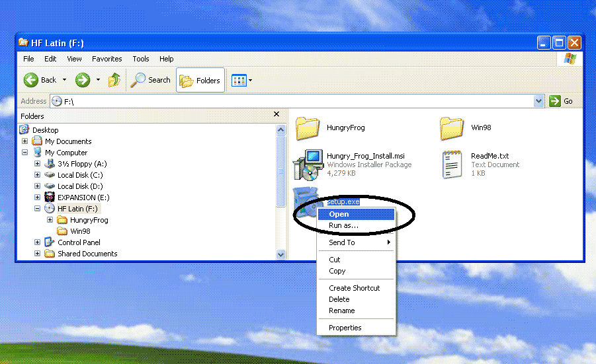Open the Views dropdown button
Viewport: 596px width, 364px height.
tap(242, 81)
